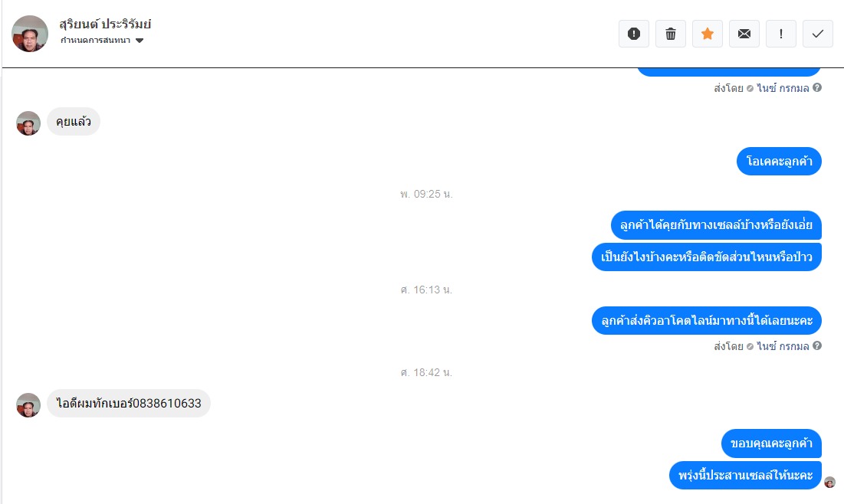Click help question mark beside upper ไนซ์ กรกมล
This screenshot has width=844, height=504.
[817, 87]
